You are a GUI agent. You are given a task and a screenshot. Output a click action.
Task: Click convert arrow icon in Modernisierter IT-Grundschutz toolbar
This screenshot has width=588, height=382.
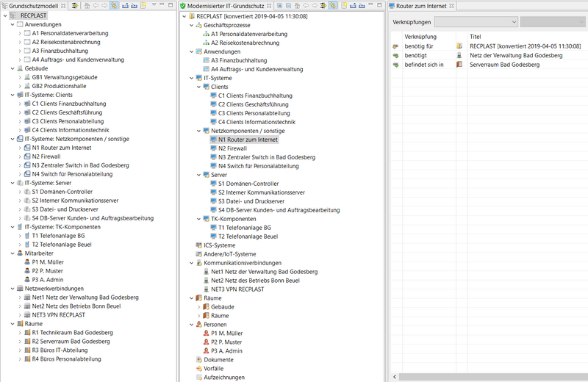click(323, 6)
